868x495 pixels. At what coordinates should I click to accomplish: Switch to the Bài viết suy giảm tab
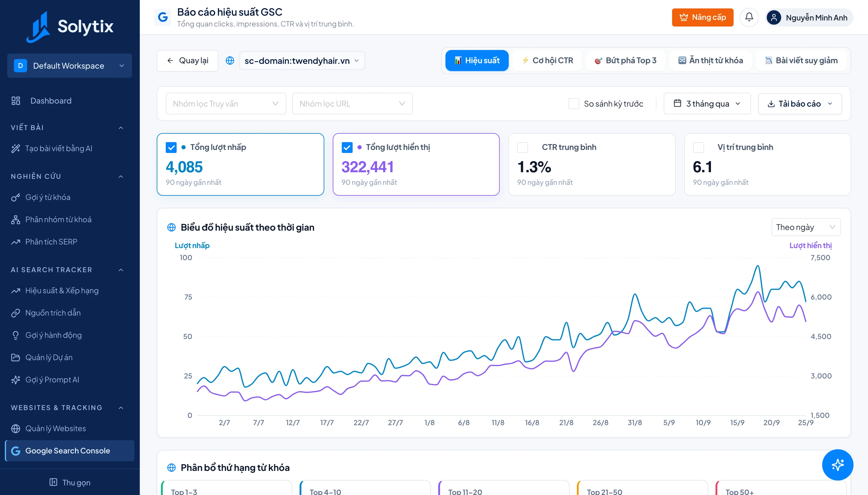(801, 61)
